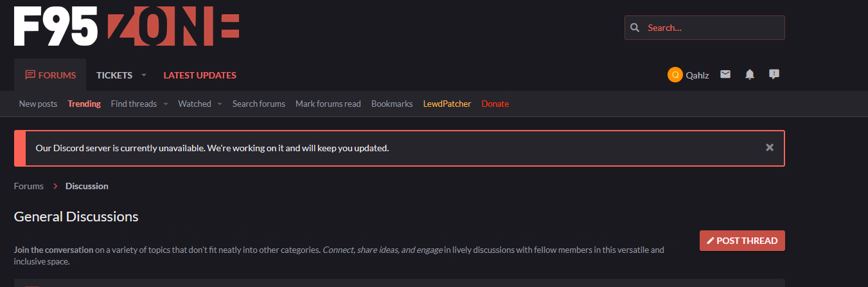Open the envelope conversations icon

point(725,75)
